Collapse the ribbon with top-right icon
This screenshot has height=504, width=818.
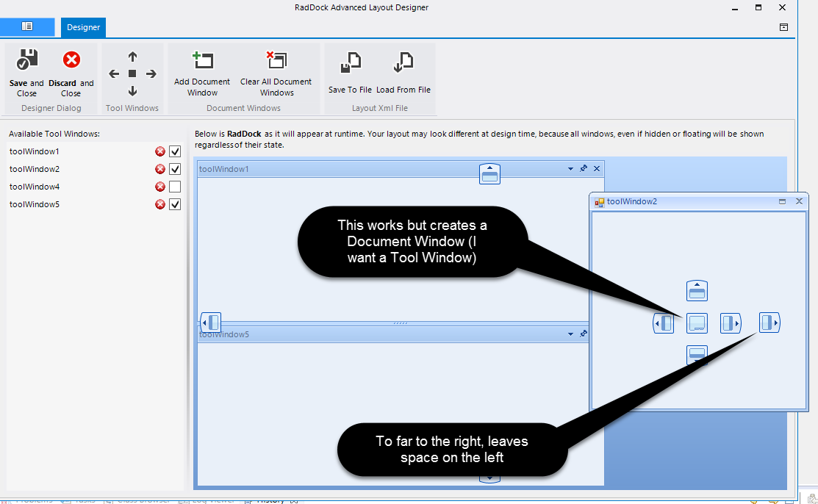pos(783,27)
